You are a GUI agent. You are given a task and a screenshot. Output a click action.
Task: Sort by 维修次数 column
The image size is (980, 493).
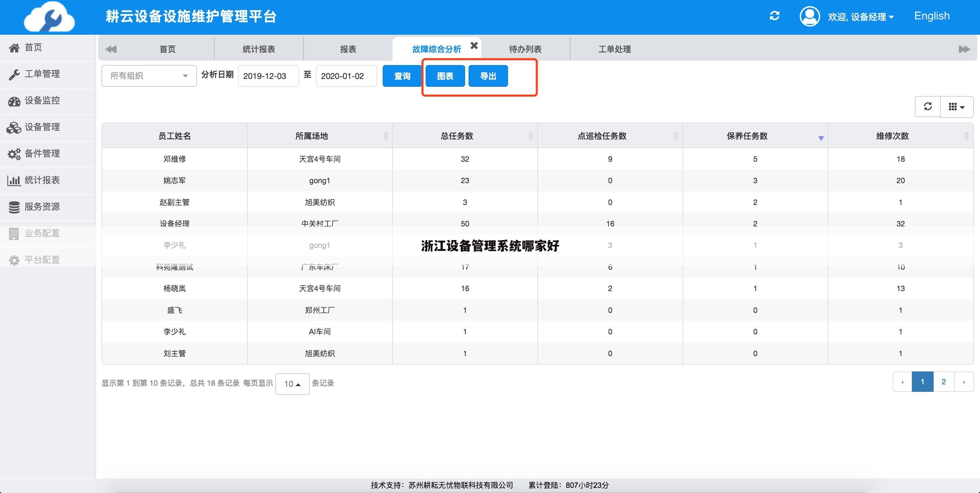(901, 136)
